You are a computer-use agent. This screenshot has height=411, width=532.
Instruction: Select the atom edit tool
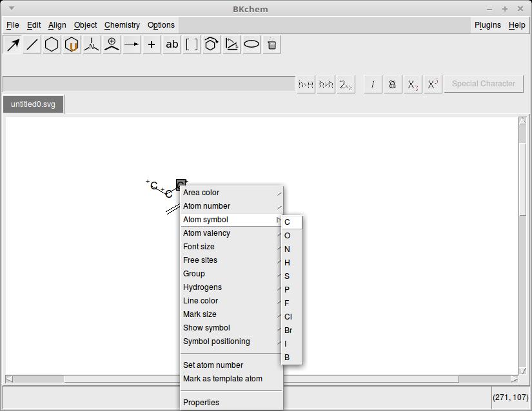point(92,44)
